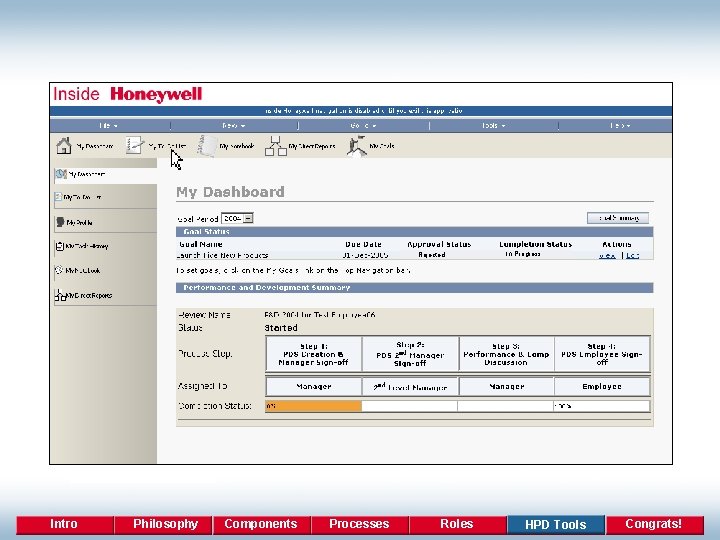Image resolution: width=720 pixels, height=540 pixels.
Task: Click the Goal Summary button
Action: click(x=618, y=218)
